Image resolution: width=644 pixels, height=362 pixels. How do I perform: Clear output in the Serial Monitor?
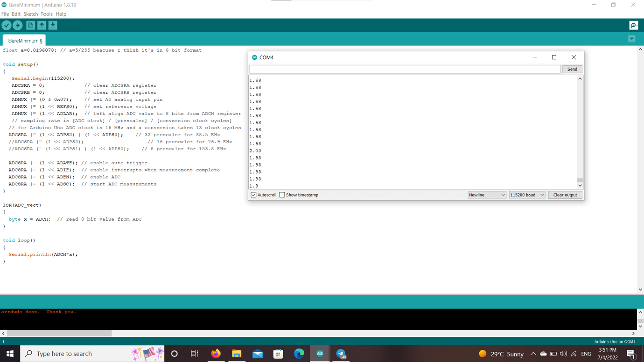click(565, 195)
